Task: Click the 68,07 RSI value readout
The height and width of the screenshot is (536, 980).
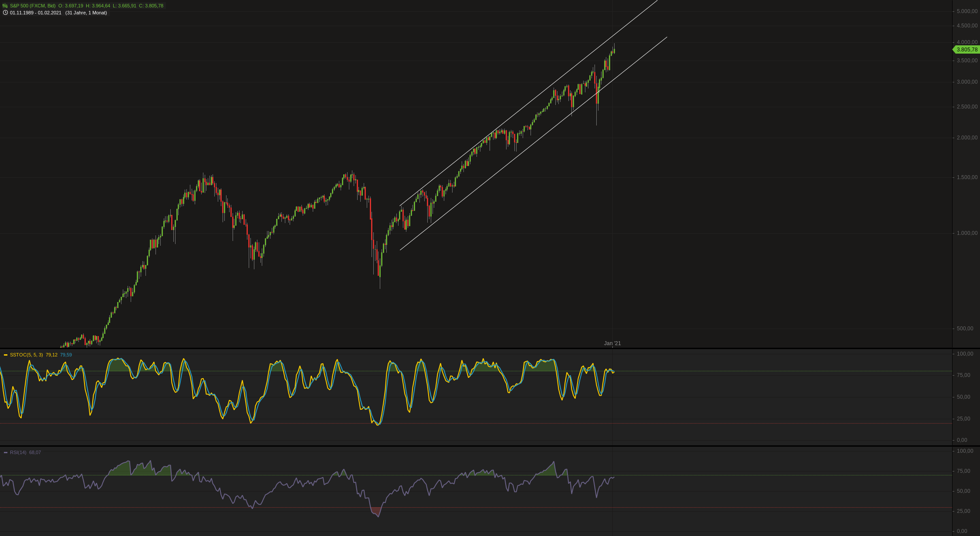Action: point(35,452)
